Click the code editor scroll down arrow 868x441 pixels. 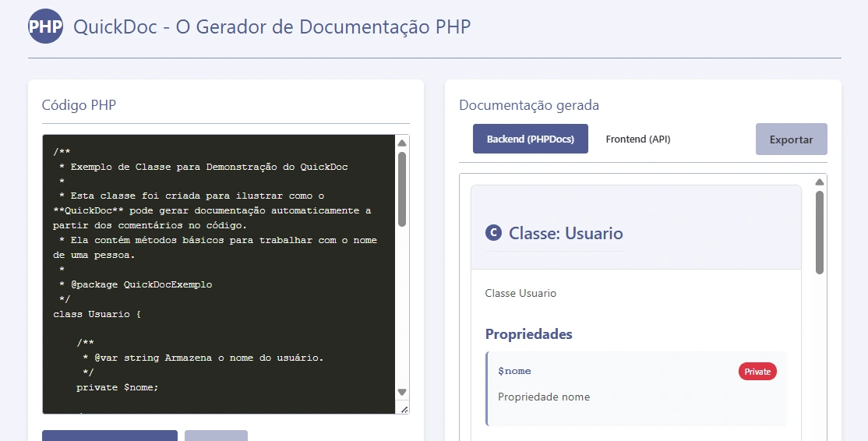[x=402, y=393]
